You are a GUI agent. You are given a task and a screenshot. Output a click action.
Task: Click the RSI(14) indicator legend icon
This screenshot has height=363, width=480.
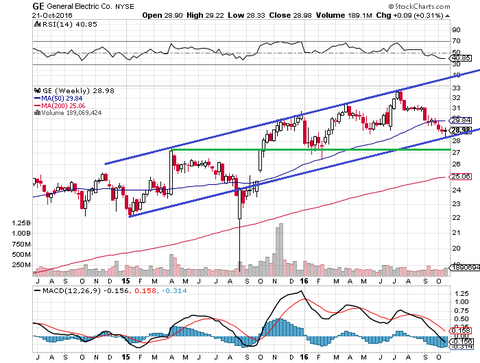pos(37,24)
